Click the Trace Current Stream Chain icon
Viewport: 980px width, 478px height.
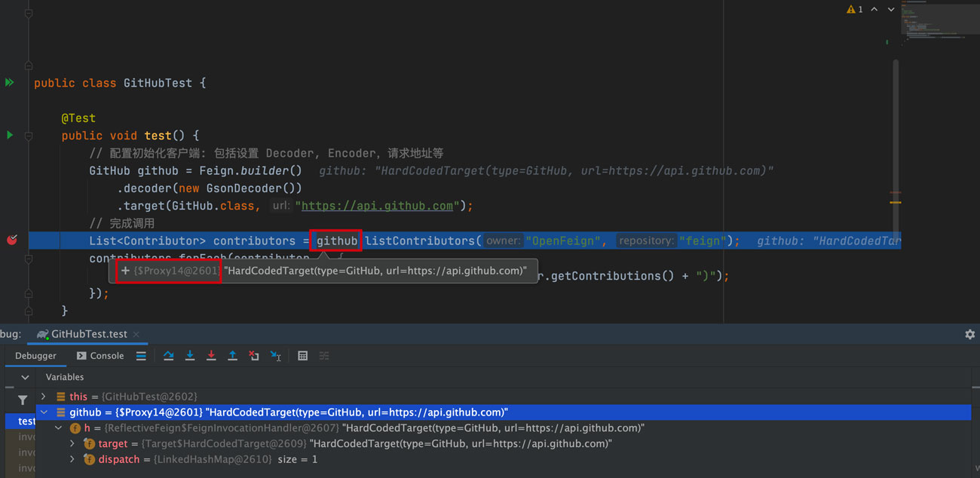click(x=324, y=356)
